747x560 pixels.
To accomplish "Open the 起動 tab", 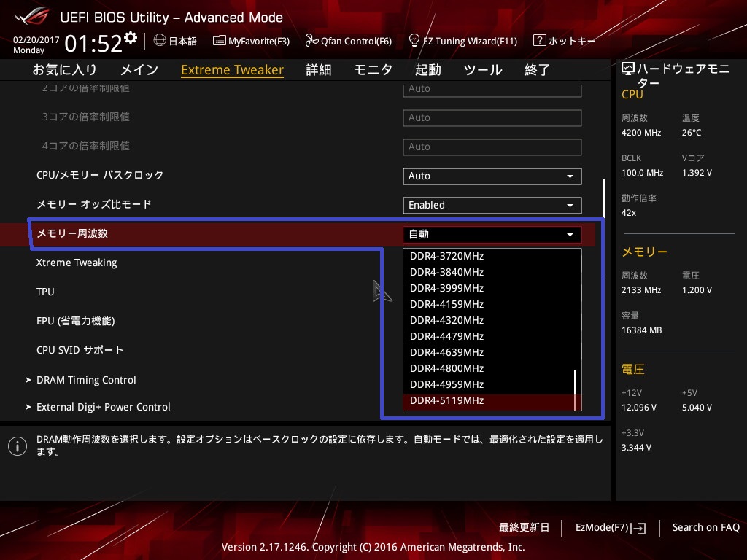I will pos(427,70).
